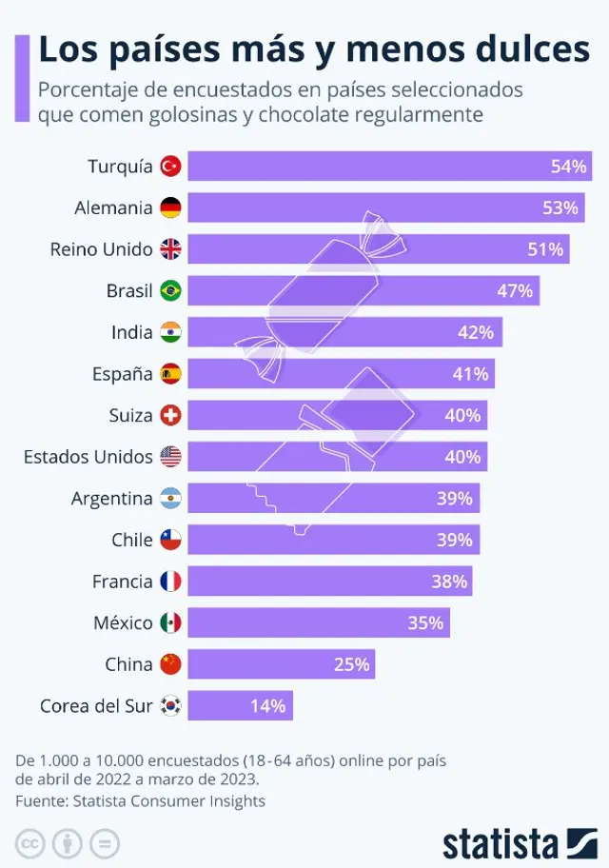Click the Switzerland flag icon
Screen dimensions: 609x868
pyautogui.click(x=170, y=415)
